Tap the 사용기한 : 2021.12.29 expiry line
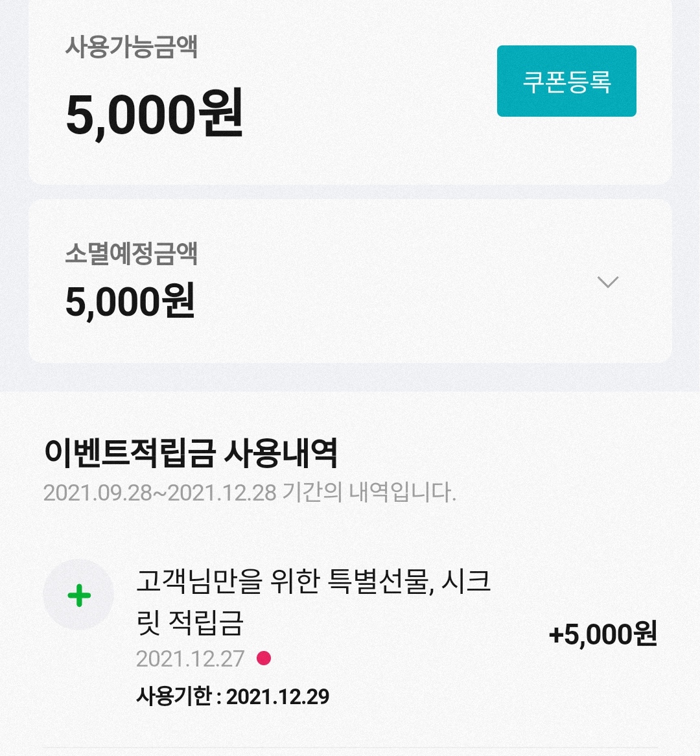Screen dimensions: 700x756 point(233,696)
